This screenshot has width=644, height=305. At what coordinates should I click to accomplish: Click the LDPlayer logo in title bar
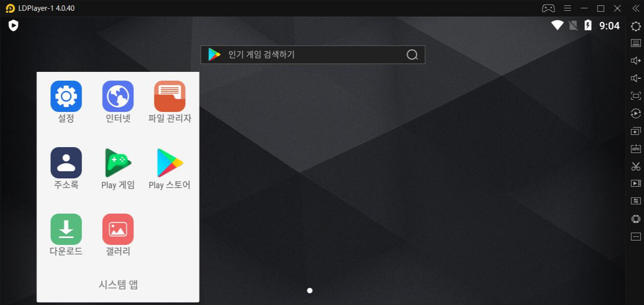[10, 8]
